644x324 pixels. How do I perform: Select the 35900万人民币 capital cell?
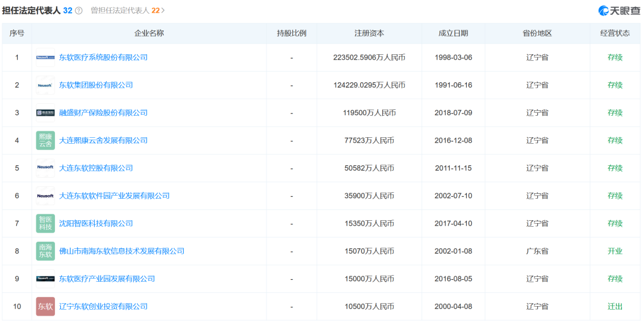369,196
